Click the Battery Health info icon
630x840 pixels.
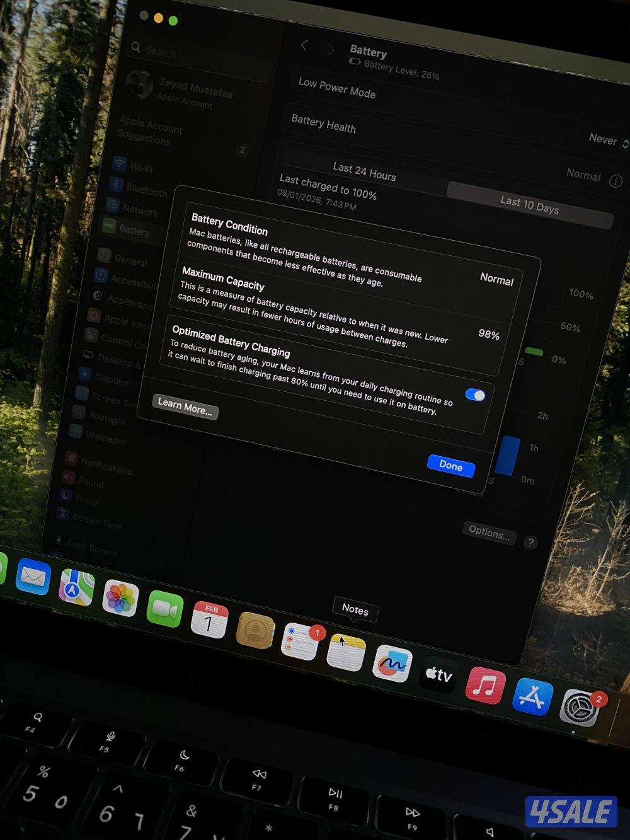coord(616,180)
